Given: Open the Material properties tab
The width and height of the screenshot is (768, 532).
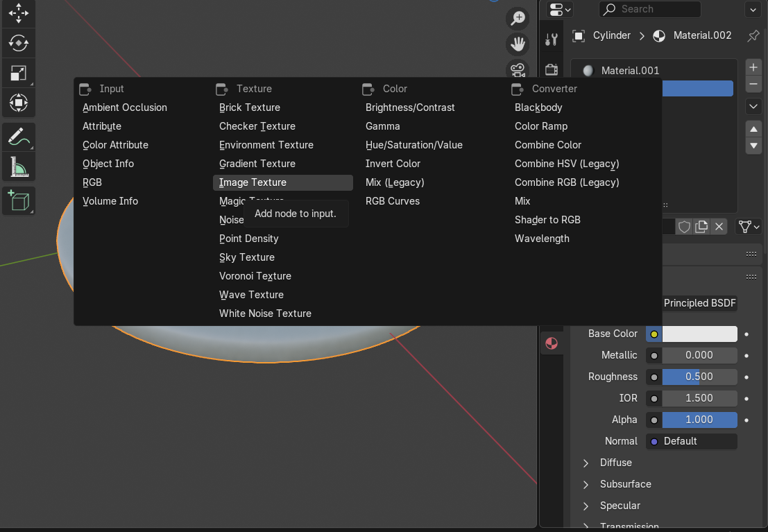Looking at the screenshot, I should 552,343.
